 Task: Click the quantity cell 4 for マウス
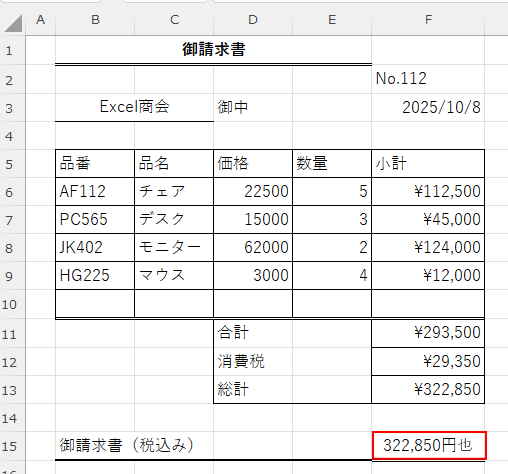pos(332,276)
